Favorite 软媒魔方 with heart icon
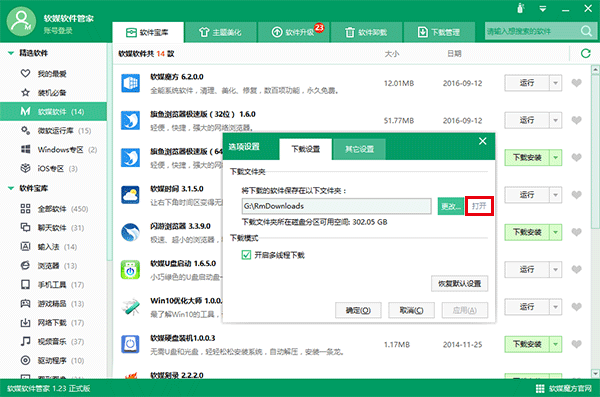 [576, 83]
